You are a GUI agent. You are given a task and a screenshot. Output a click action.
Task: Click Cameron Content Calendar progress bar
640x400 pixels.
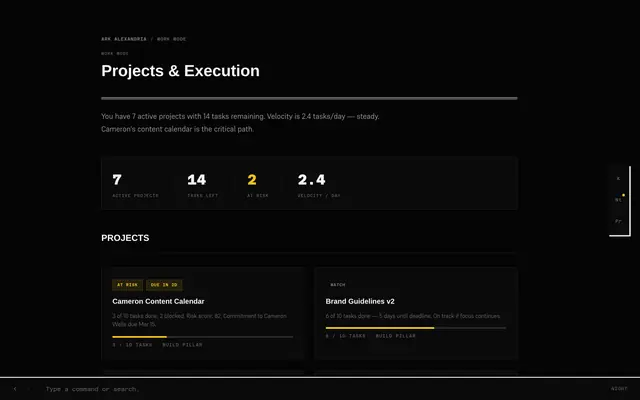202,337
